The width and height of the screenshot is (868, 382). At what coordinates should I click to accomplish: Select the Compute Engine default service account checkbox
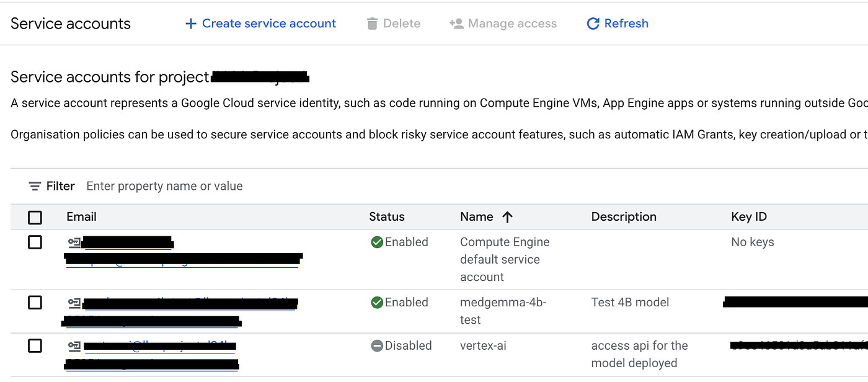coord(35,242)
